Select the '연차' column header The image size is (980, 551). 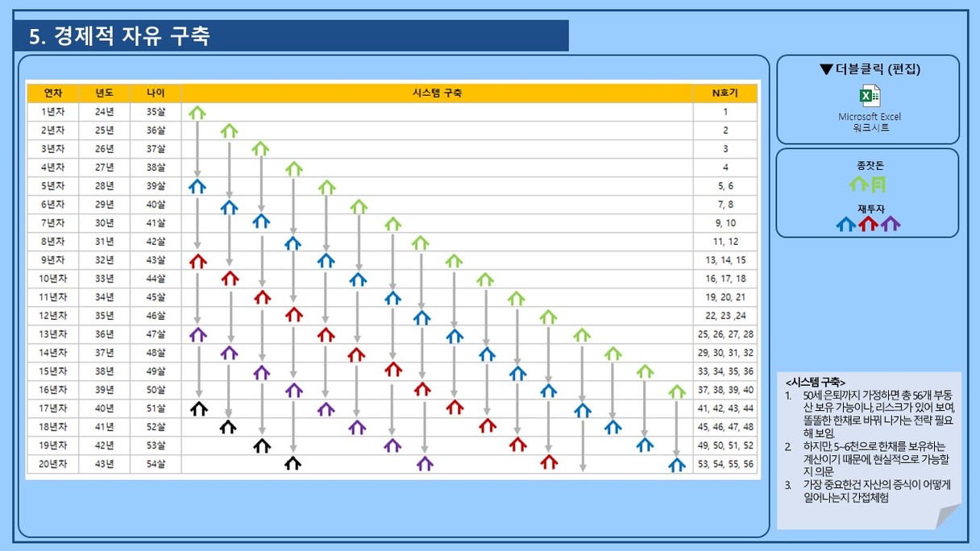[x=52, y=93]
